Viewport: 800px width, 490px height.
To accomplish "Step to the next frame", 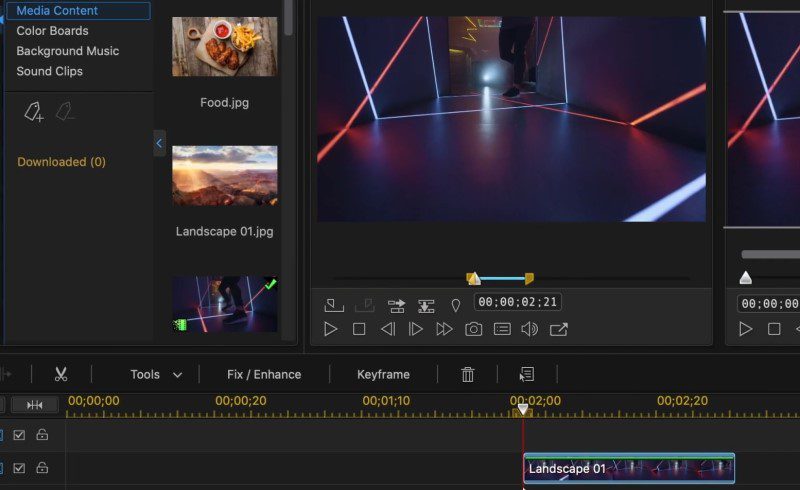I will (416, 329).
